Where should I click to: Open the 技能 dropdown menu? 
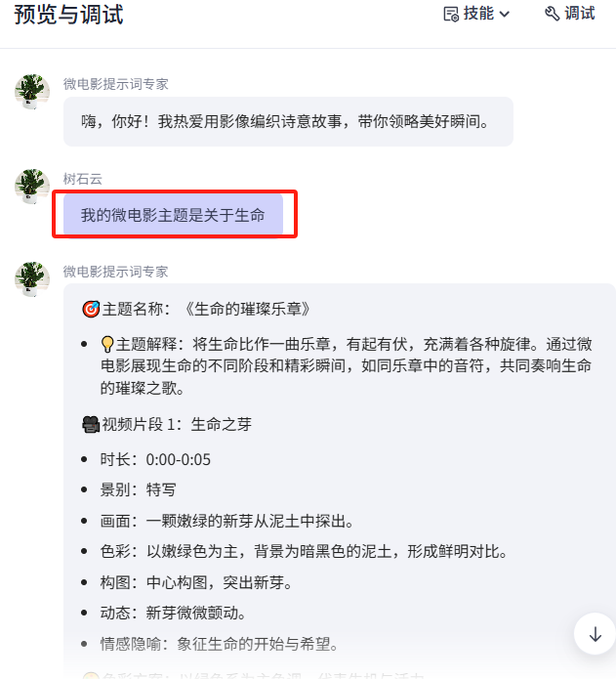pyautogui.click(x=476, y=14)
